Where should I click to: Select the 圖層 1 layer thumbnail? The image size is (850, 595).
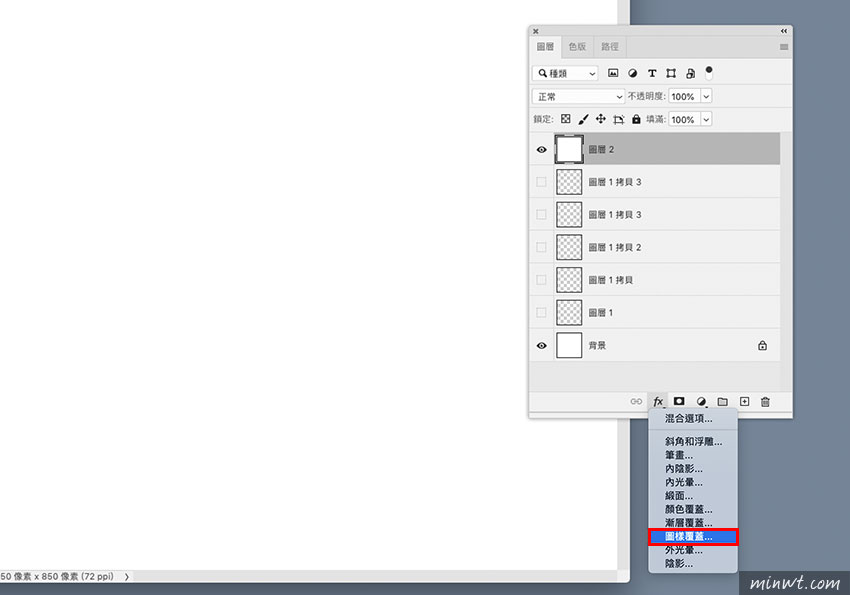(x=569, y=313)
